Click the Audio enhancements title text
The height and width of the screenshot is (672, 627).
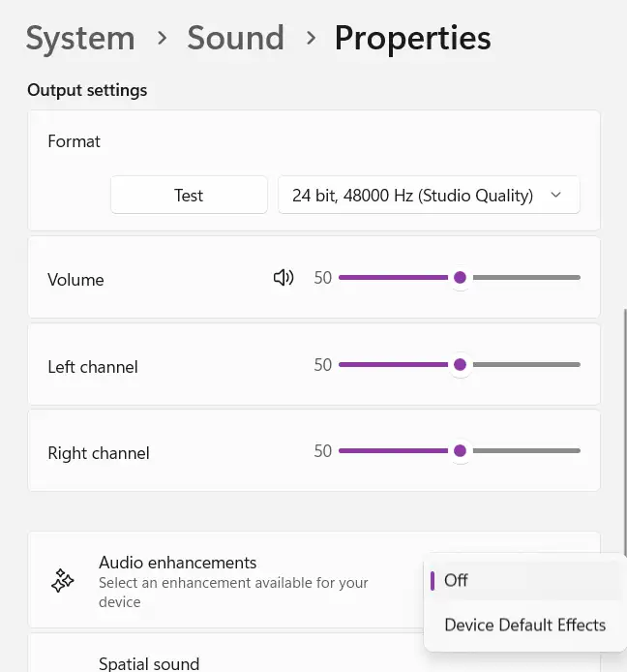pos(177,563)
